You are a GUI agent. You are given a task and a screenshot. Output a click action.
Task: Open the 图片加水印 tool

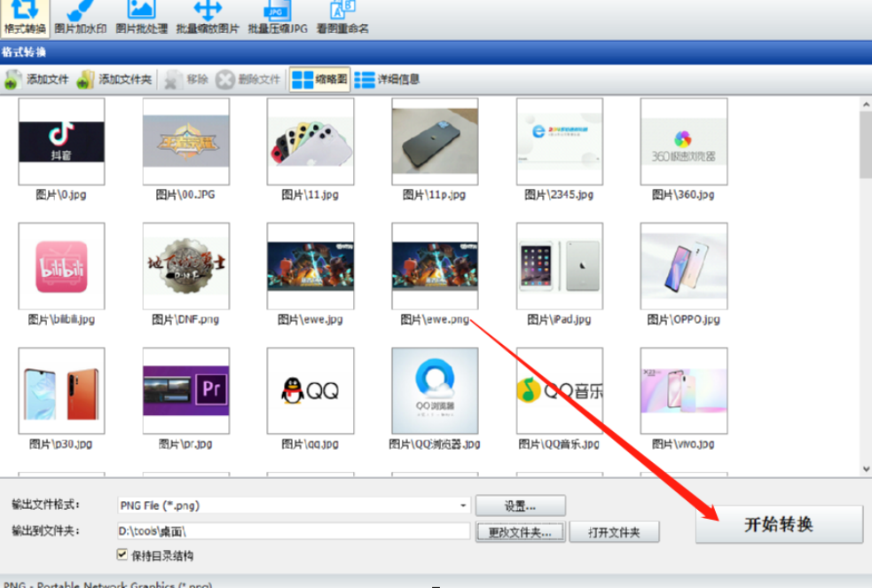[x=80, y=16]
